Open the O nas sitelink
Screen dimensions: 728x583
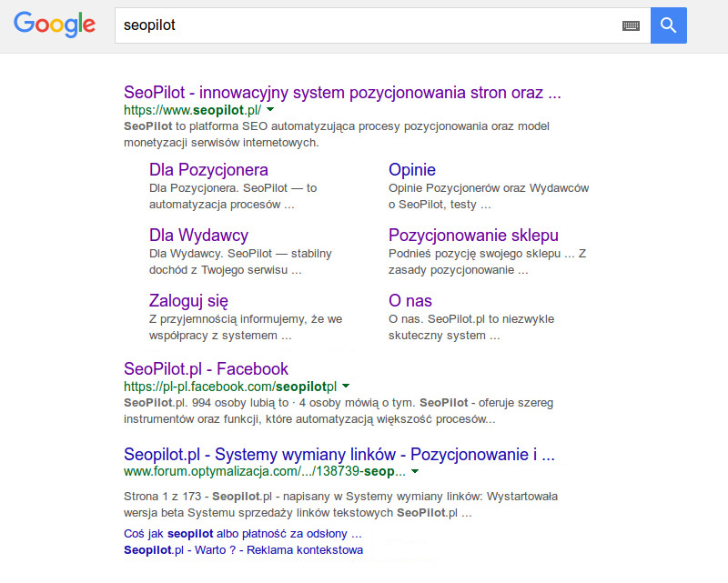coord(410,301)
